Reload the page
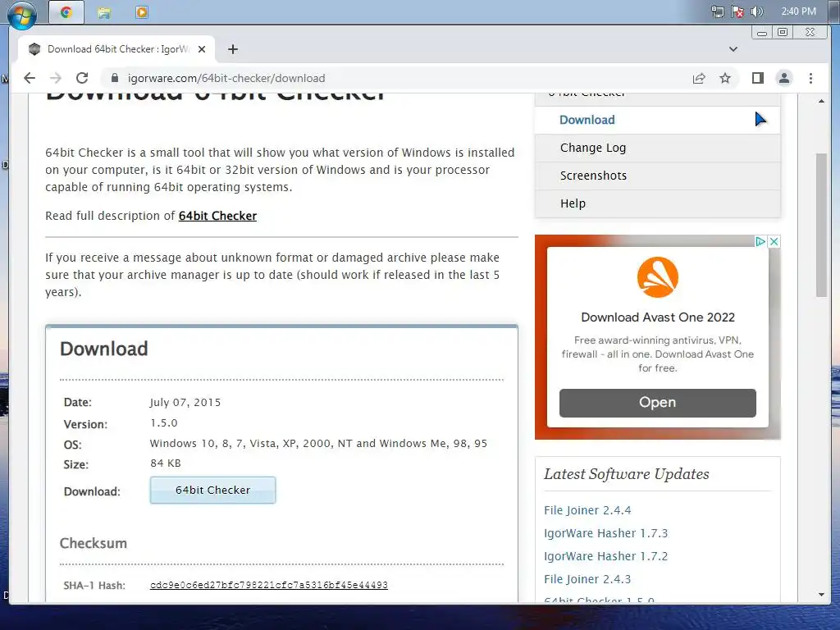This screenshot has height=630, width=840. pyautogui.click(x=82, y=78)
